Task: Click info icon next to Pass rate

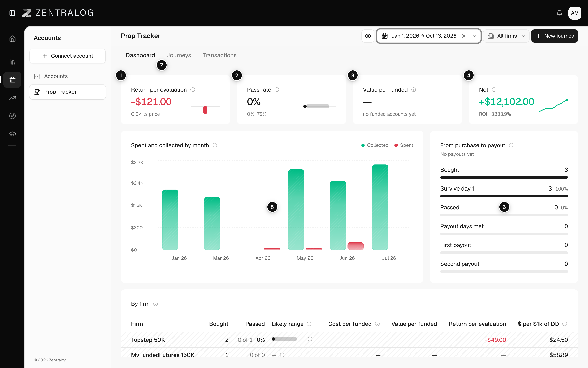Action: coord(277,90)
